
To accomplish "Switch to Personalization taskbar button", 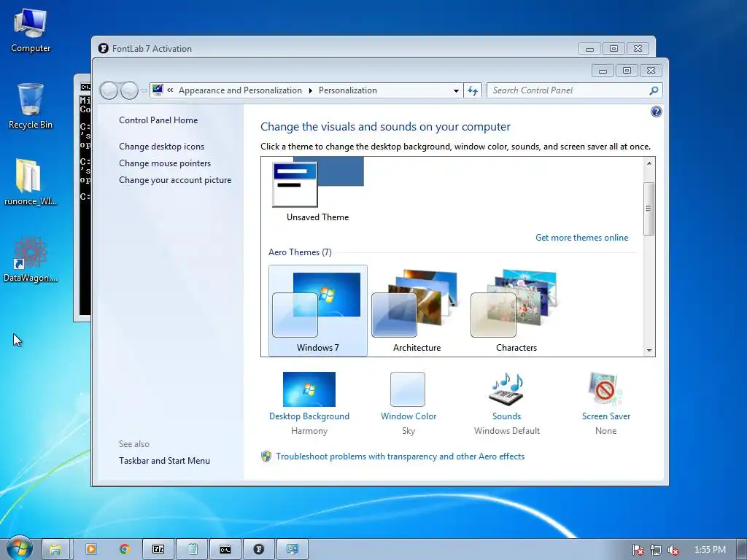I will [293, 550].
